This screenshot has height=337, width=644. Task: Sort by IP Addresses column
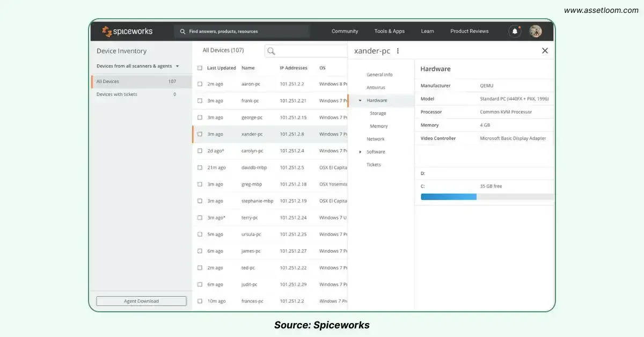point(294,68)
